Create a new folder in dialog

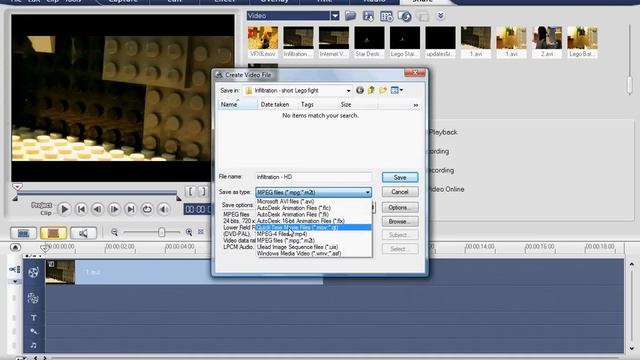383,90
